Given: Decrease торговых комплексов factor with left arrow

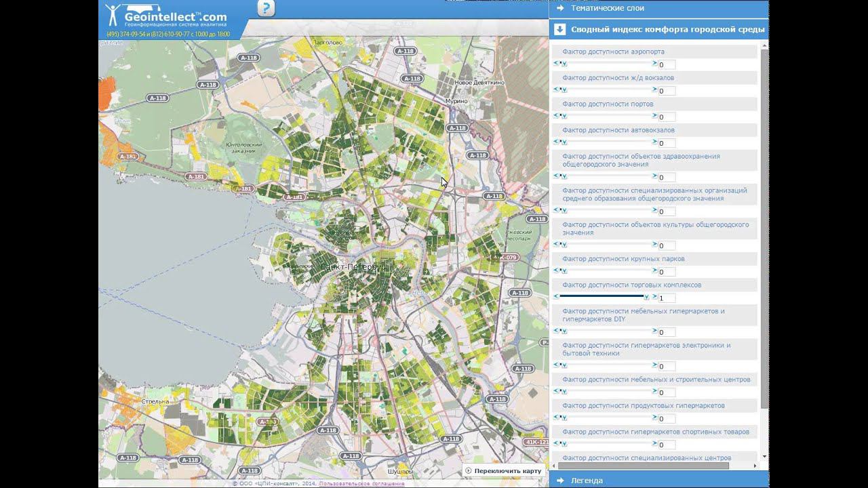Looking at the screenshot, I should point(556,296).
